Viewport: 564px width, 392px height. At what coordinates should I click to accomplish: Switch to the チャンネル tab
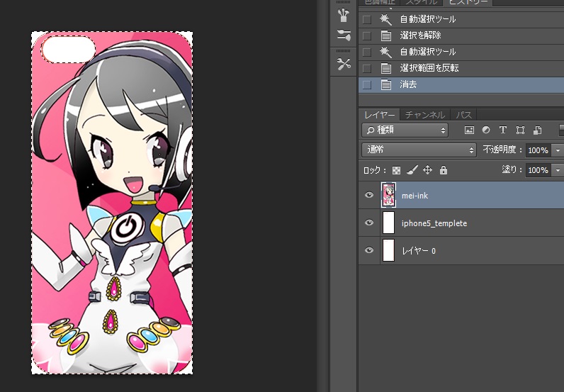click(x=425, y=115)
